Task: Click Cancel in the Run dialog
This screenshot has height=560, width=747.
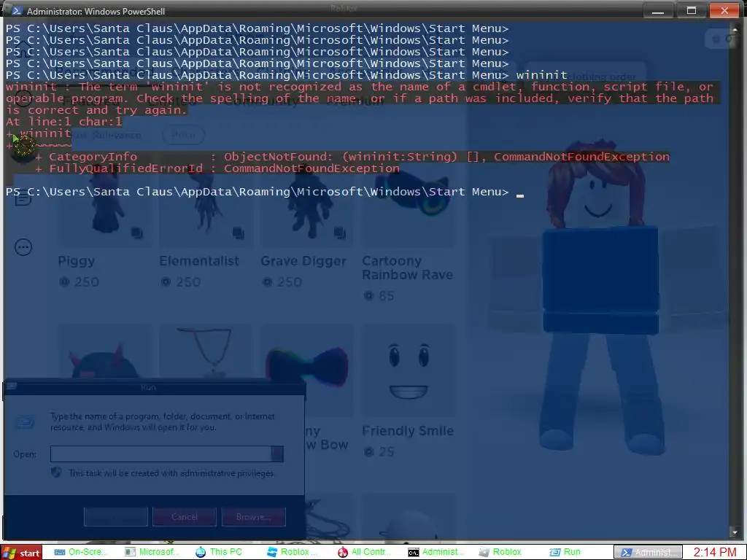Action: pyautogui.click(x=185, y=517)
